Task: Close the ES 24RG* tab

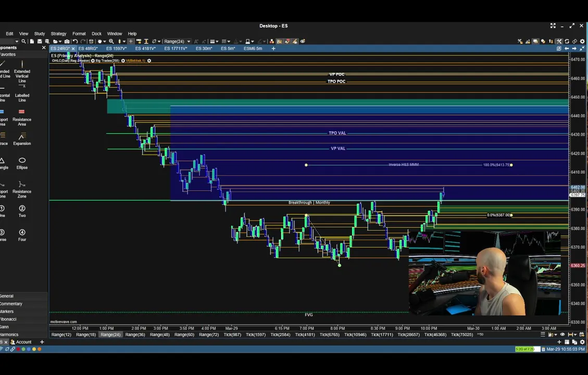Action: coord(73,49)
